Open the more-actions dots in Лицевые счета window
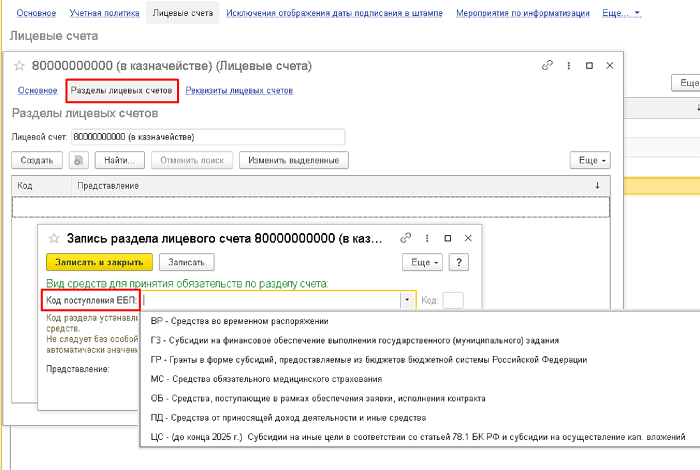The image size is (700, 470). [x=567, y=65]
